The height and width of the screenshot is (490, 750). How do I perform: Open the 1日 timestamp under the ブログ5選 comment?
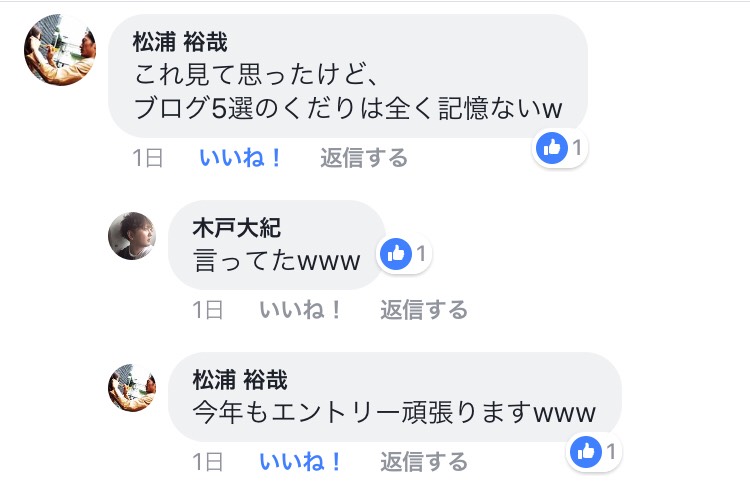pos(148,158)
